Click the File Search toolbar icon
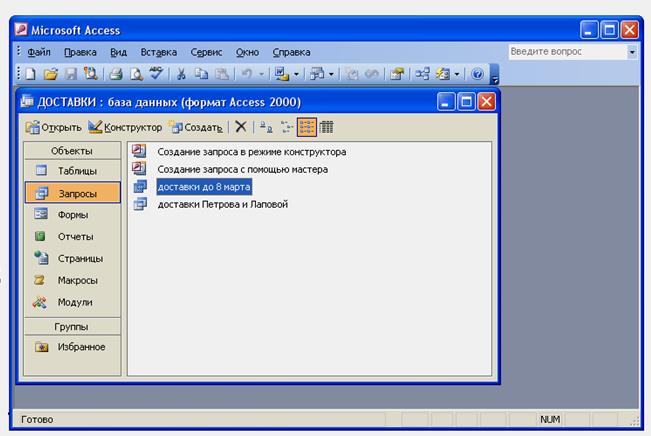651x436 pixels. pyautogui.click(x=90, y=74)
